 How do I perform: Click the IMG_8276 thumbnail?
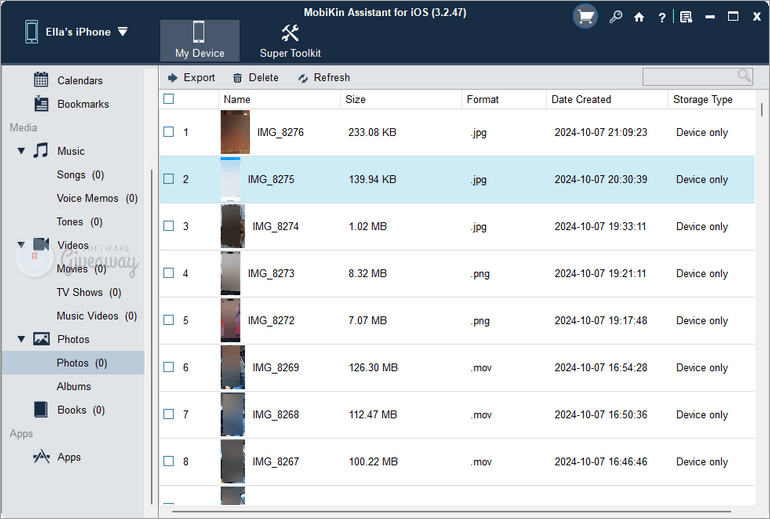coord(235,132)
